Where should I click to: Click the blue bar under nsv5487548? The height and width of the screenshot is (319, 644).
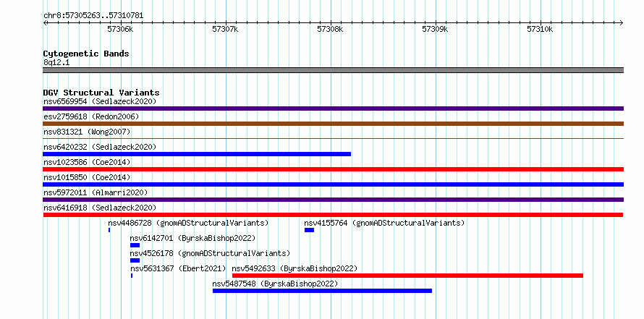click(323, 291)
